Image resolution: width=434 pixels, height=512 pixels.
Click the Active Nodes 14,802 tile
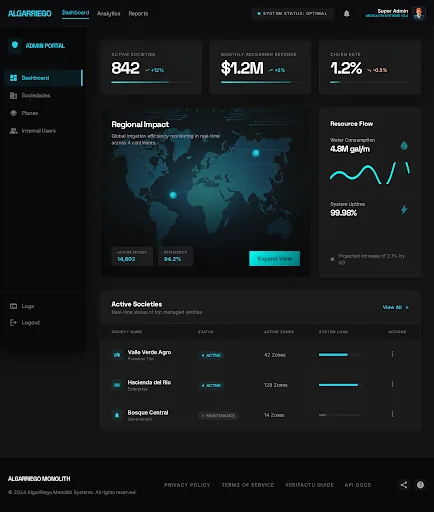coord(132,256)
